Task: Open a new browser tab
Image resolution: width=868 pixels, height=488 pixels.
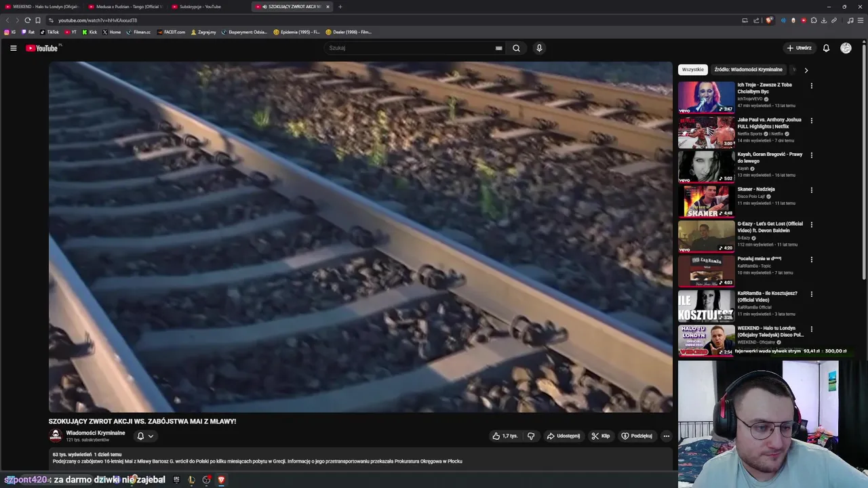Action: pyautogui.click(x=340, y=7)
